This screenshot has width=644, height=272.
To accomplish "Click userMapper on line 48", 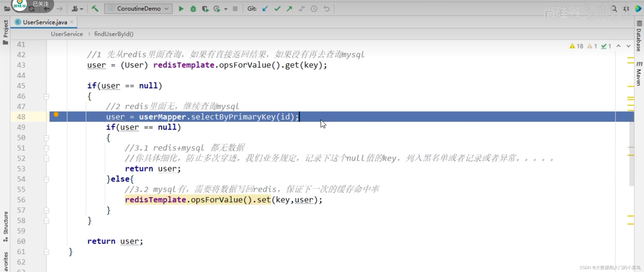I will pos(163,117).
